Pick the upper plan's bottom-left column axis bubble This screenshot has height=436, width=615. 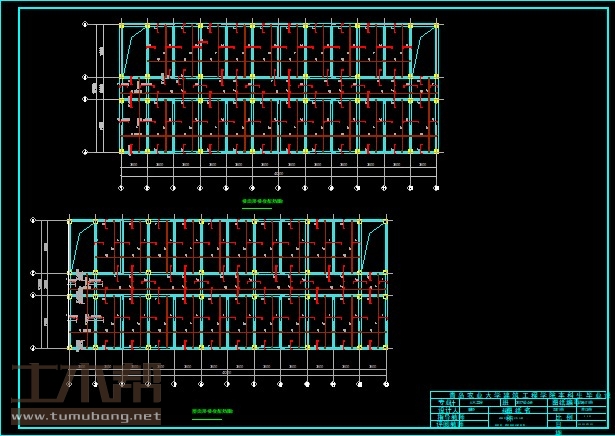coord(121,186)
